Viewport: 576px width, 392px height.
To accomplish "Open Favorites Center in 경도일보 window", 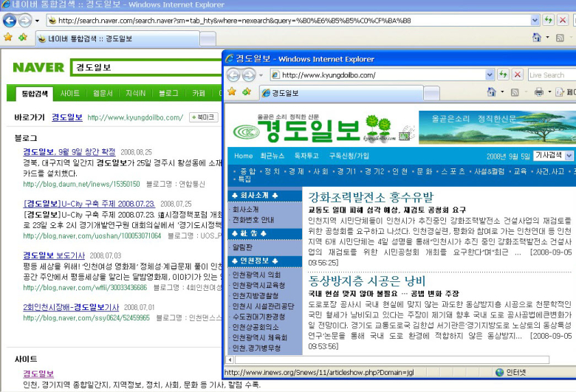I will 231,92.
